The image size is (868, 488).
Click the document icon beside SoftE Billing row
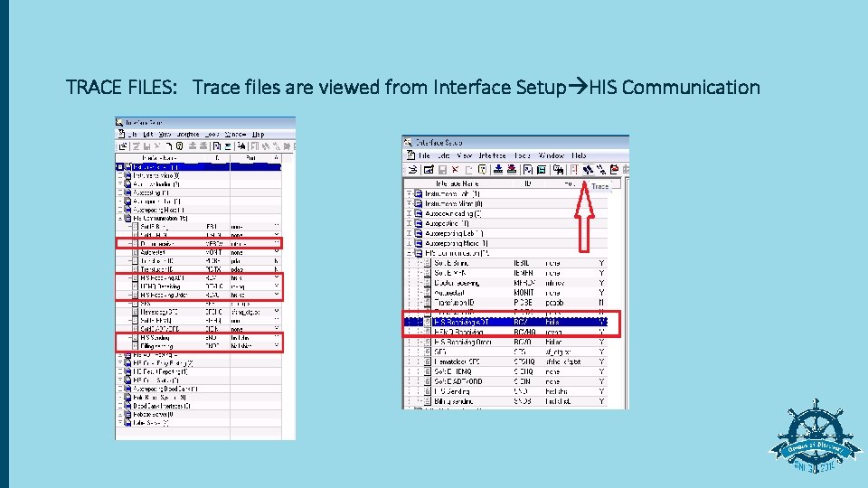(428, 263)
